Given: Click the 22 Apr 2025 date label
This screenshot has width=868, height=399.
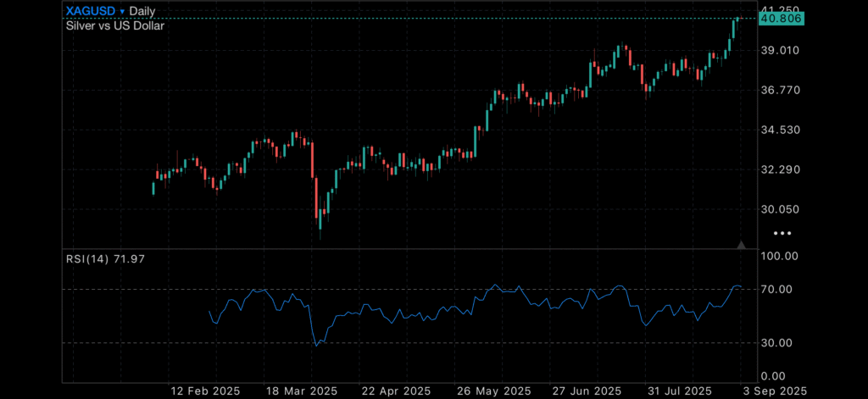Looking at the screenshot, I should (398, 391).
